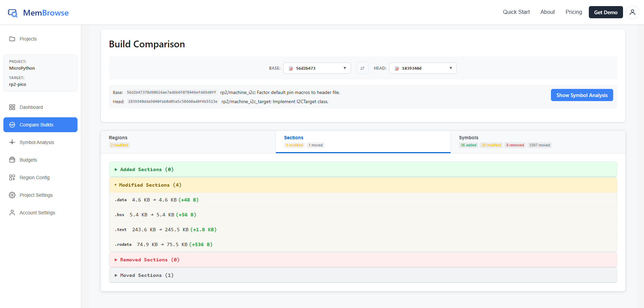Image resolution: width=644 pixels, height=308 pixels.
Task: Open Project Settings gear icon
Action: tap(12, 195)
